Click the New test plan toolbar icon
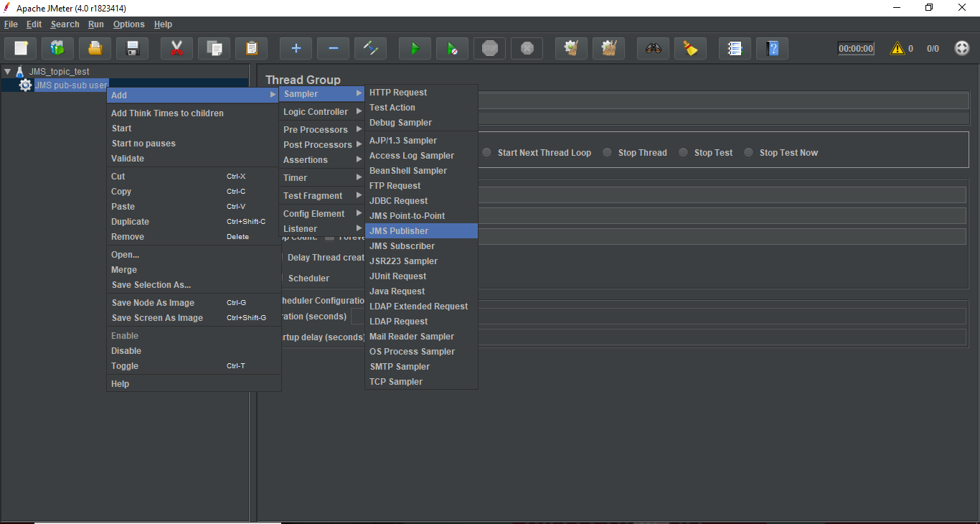 [x=21, y=49]
